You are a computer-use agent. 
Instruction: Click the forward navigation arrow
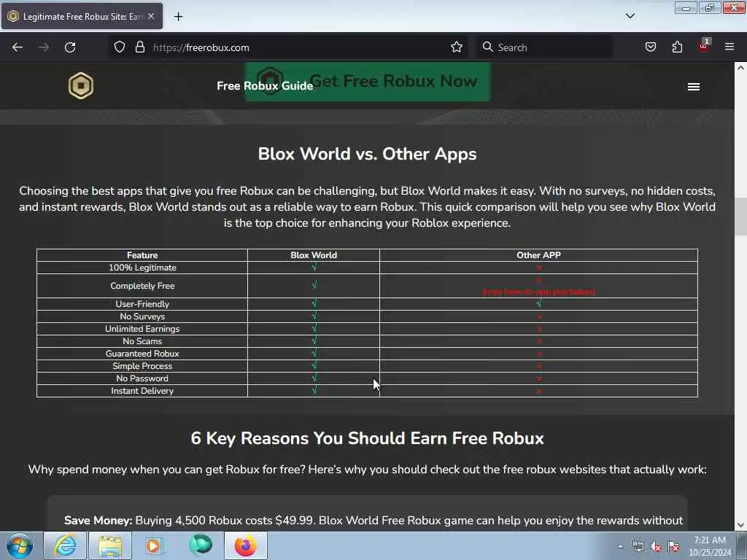(44, 47)
